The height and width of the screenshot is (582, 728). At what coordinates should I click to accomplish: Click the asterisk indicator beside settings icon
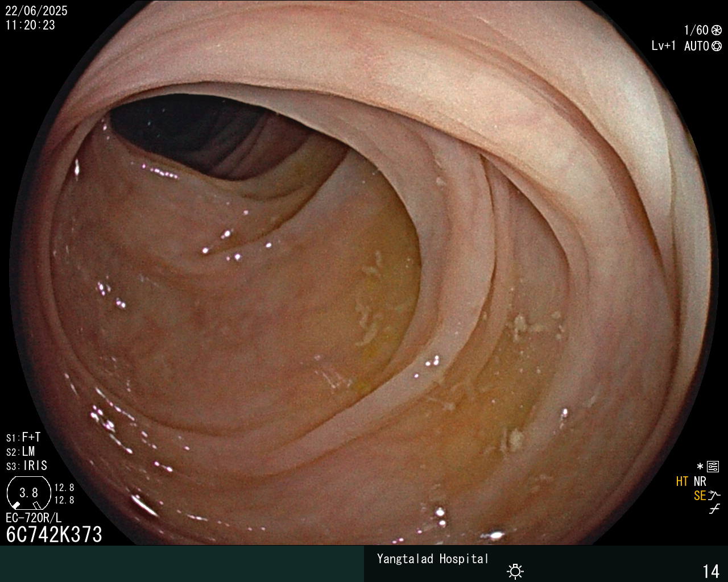pos(700,467)
